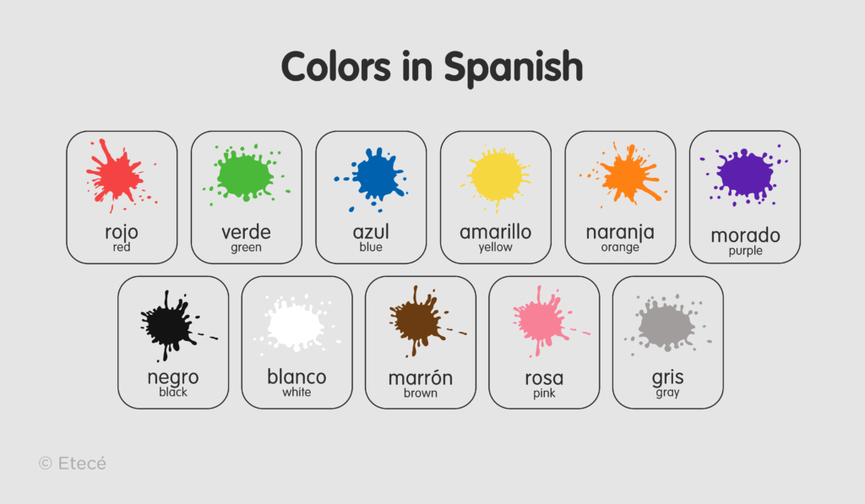
Task: Select the green paint splat
Action: click(245, 175)
